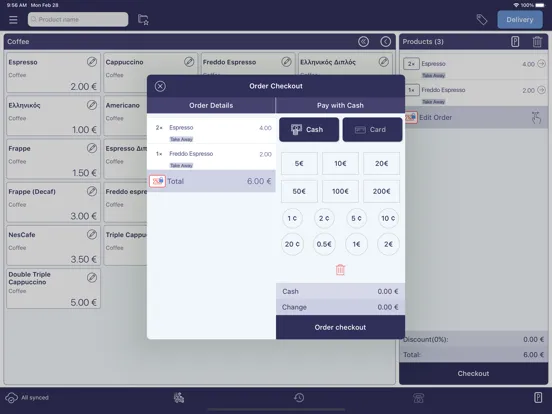Clear cash amount with red trash icon
The height and width of the screenshot is (414, 552).
pos(340,270)
